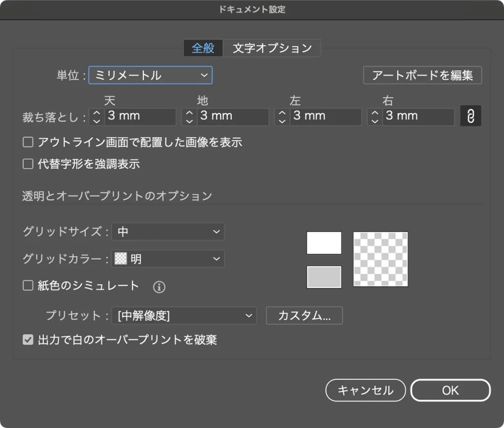This screenshot has height=428, width=504.
Task: Click the カスタム... button
Action: click(304, 315)
